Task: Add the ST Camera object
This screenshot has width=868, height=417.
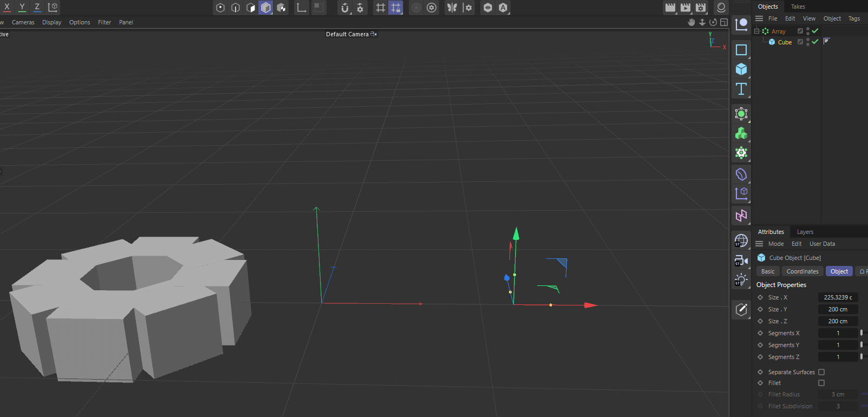Action: coord(741,260)
